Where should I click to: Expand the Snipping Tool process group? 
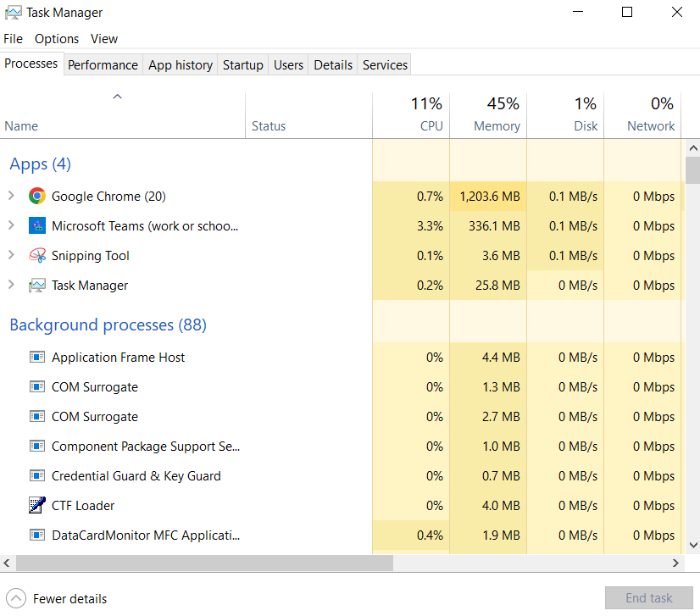[12, 255]
